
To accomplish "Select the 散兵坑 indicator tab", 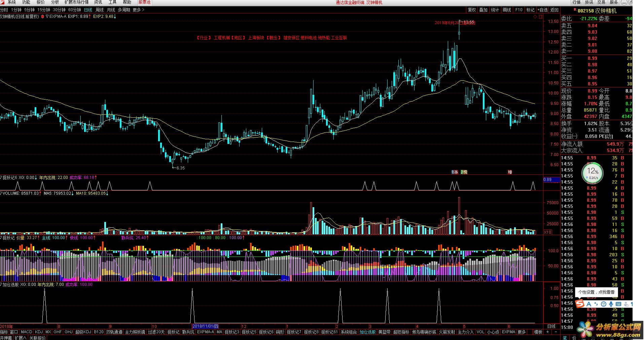I will point(188,332).
